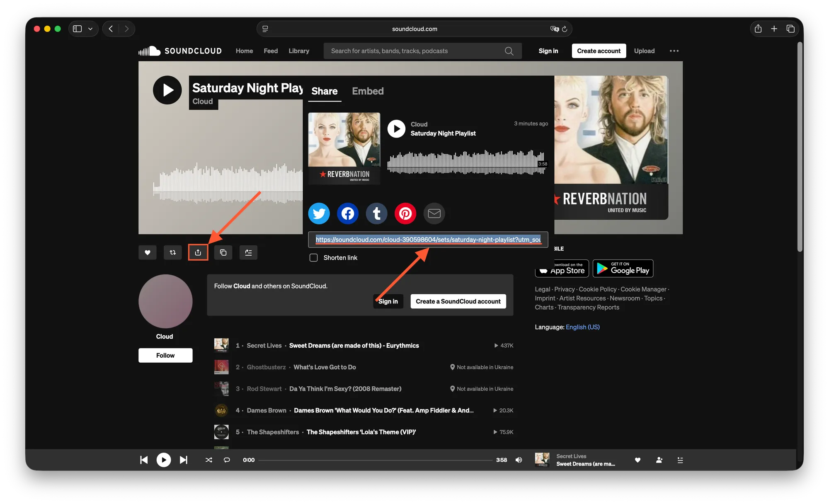The width and height of the screenshot is (829, 504).
Task: Toggle shuffle in the player bar
Action: [x=209, y=460]
